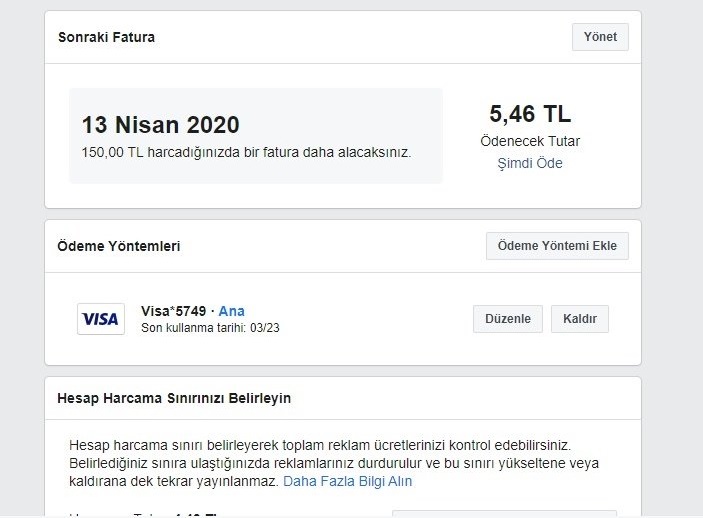703x518 pixels.
Task: Click the Ana label next to Visa*5749
Action: (232, 311)
